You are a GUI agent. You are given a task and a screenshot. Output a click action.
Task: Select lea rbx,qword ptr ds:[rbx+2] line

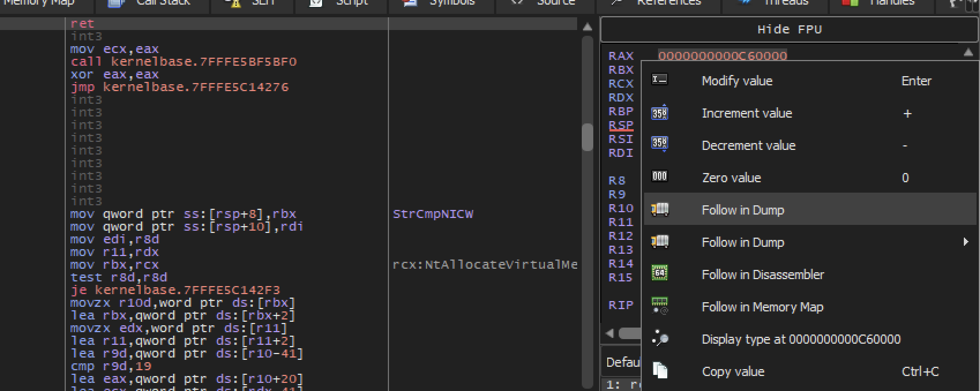tap(183, 315)
